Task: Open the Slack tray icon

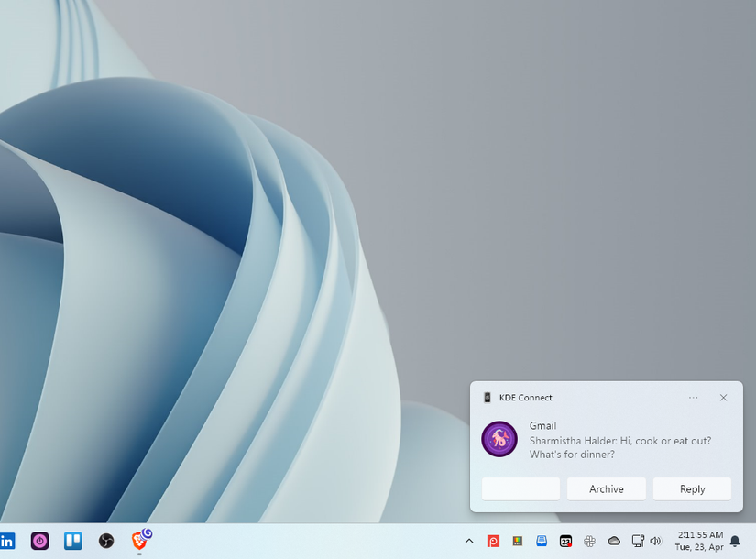Action: (589, 542)
